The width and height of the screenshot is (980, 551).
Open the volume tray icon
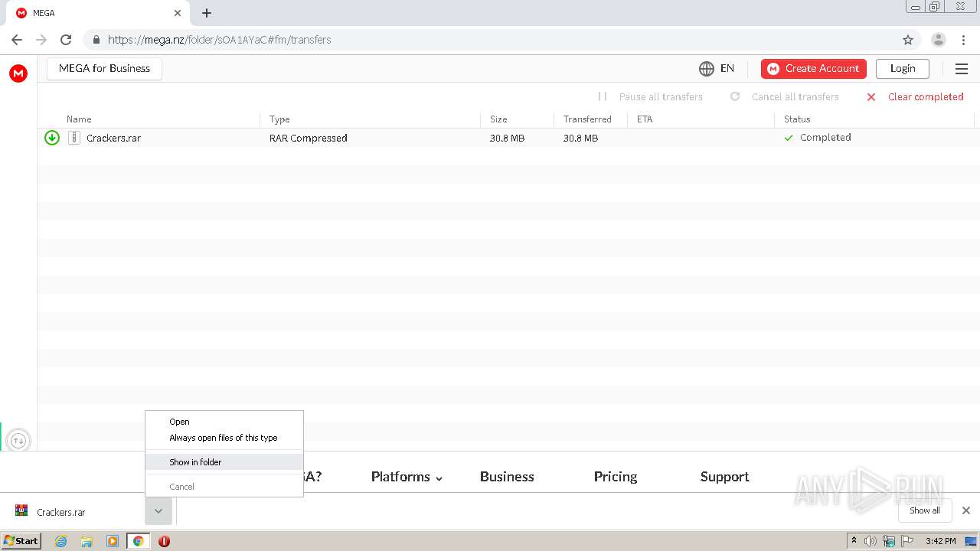[871, 541]
